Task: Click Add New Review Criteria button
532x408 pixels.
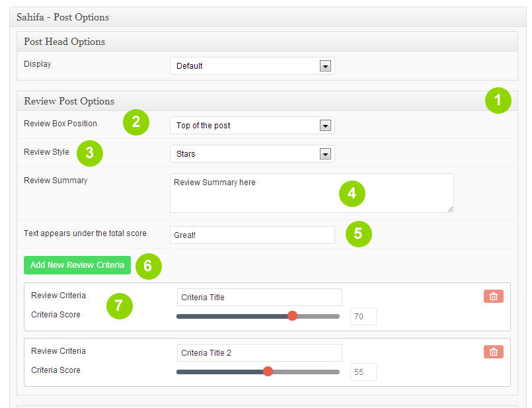Action: point(77,265)
